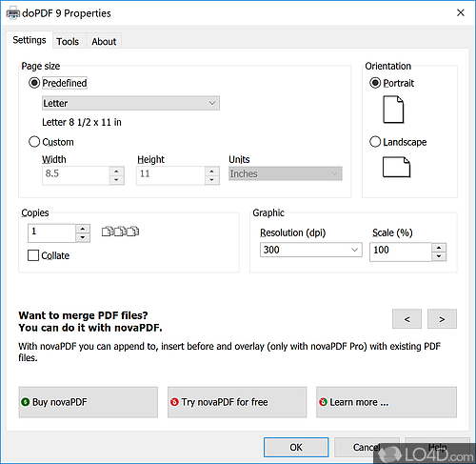The height and width of the screenshot is (464, 476).
Task: Open the Letter page size dropdown
Action: [x=130, y=103]
